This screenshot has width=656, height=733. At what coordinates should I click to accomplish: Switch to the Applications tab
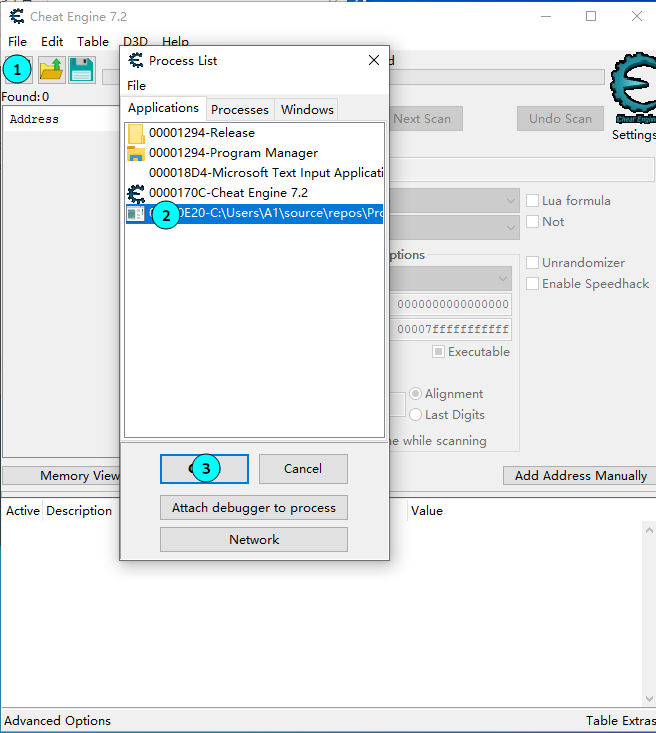coord(163,108)
